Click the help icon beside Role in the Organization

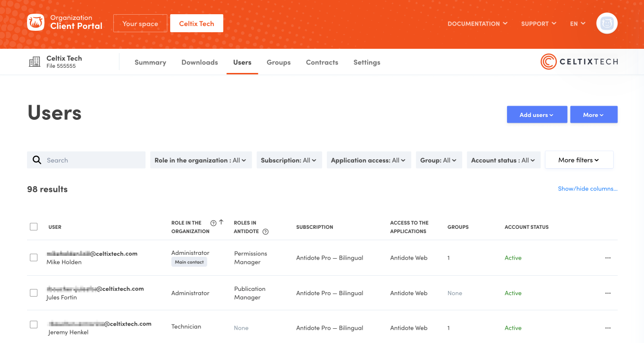point(213,223)
